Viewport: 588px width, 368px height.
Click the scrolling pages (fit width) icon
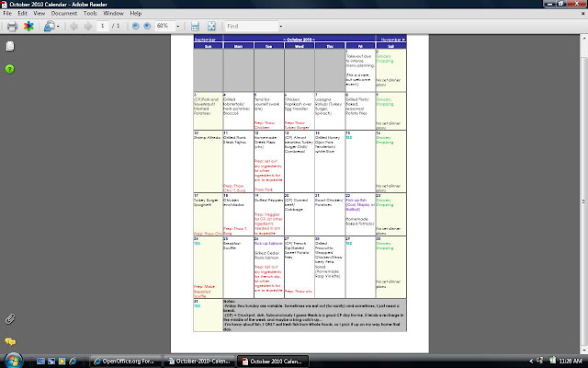[x=195, y=27]
